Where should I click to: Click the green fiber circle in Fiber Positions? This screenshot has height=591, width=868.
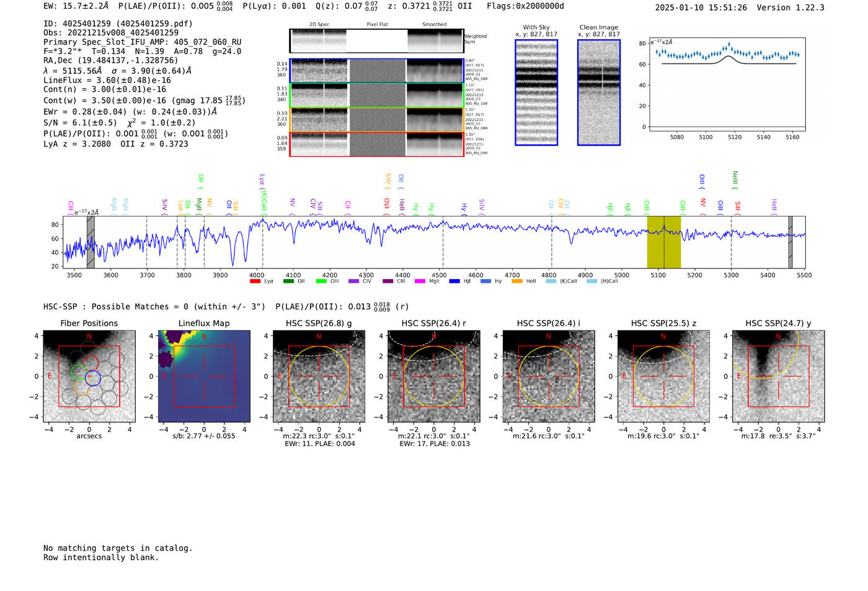(78, 372)
